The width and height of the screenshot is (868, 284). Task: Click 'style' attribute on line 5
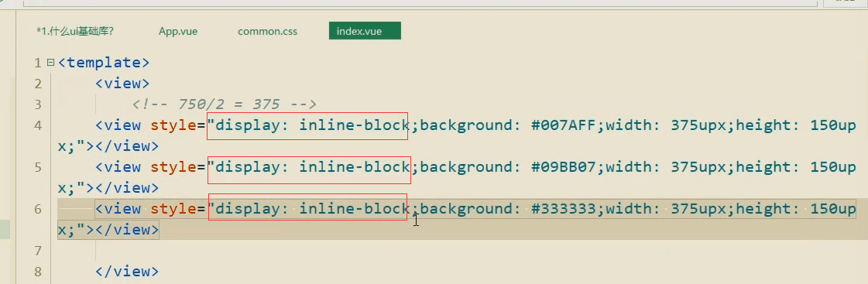click(173, 167)
